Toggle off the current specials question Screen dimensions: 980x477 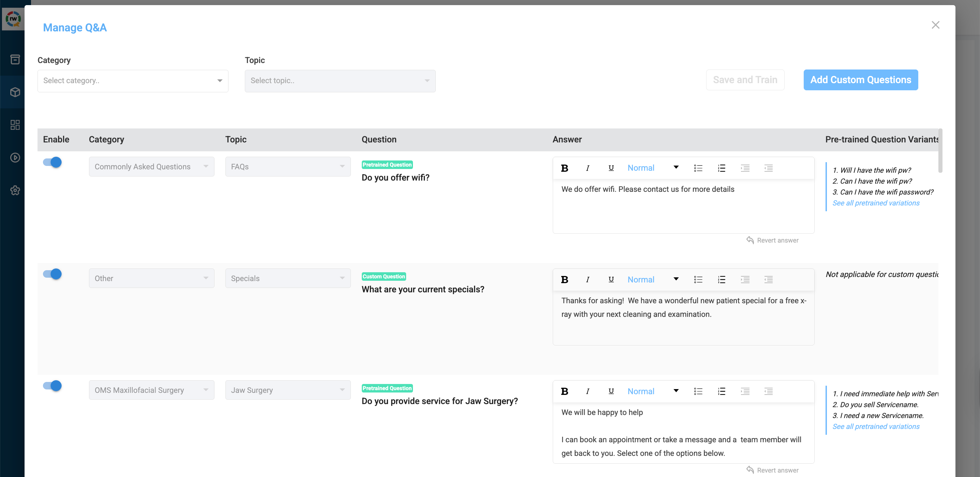pyautogui.click(x=53, y=274)
